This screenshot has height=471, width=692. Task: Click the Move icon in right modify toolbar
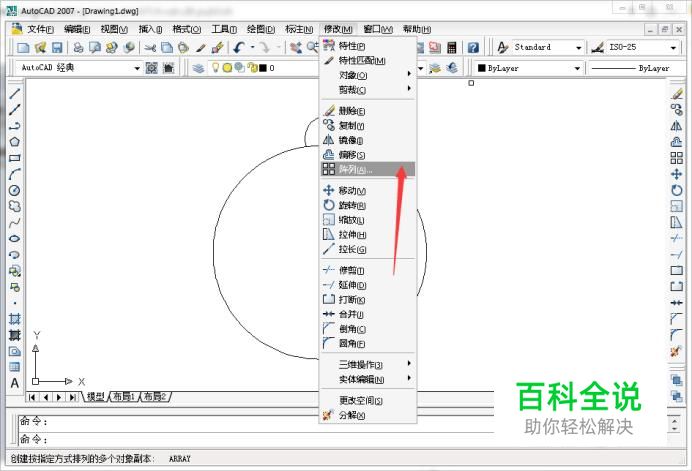pyautogui.click(x=676, y=174)
